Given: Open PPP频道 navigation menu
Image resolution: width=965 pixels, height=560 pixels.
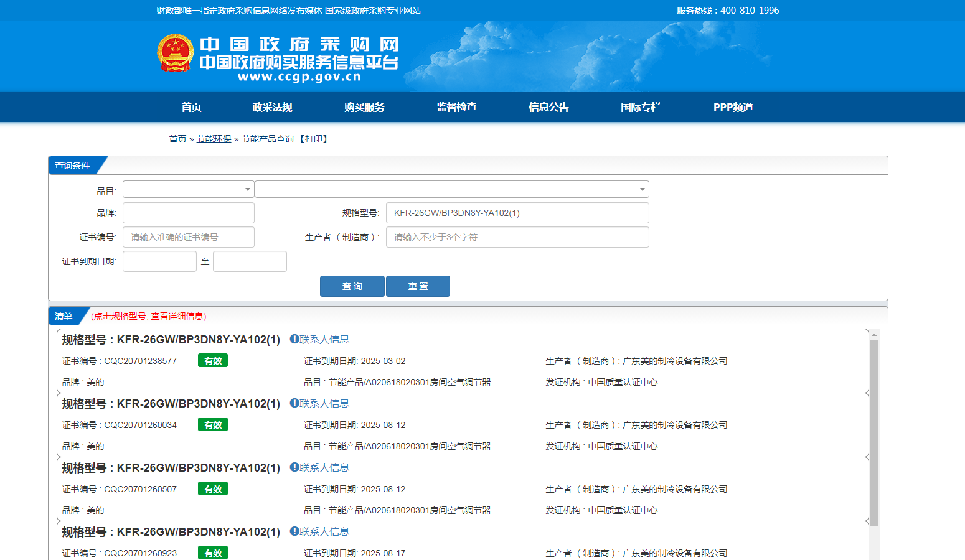Looking at the screenshot, I should (733, 107).
